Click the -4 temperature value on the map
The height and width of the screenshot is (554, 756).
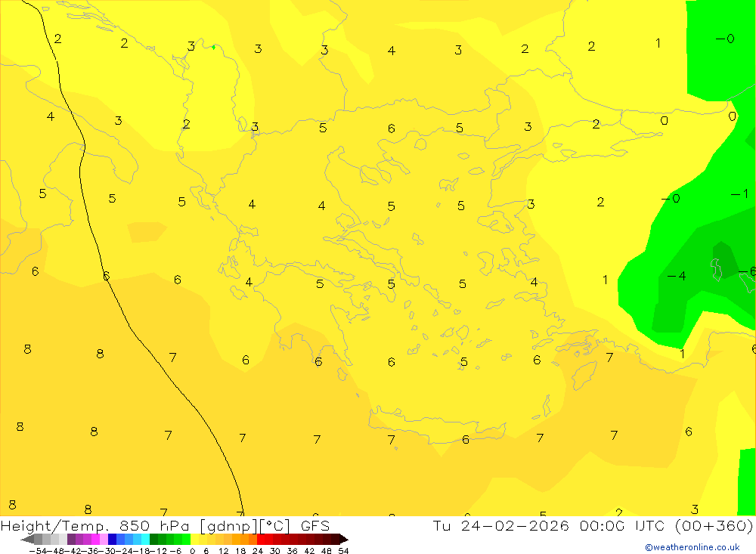point(677,276)
